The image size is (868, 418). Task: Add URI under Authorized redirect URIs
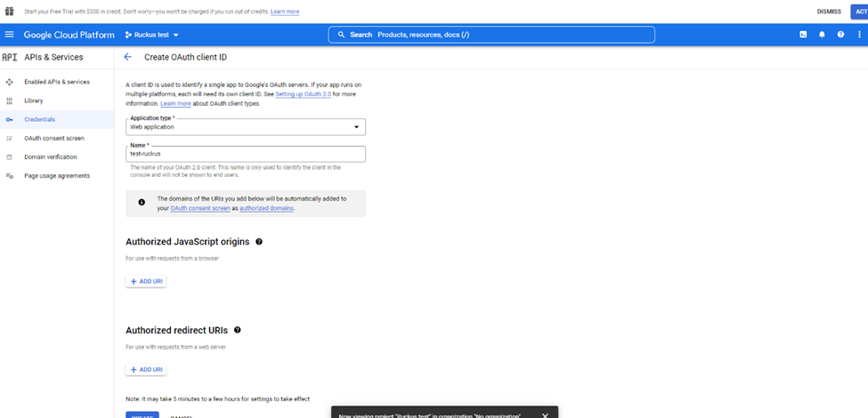coord(146,369)
